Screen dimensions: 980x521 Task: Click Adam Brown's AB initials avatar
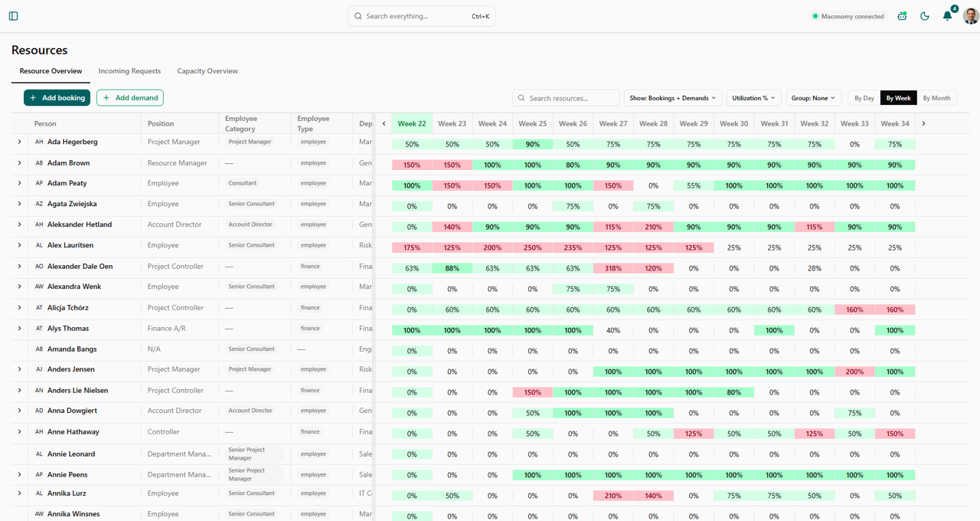(x=39, y=163)
